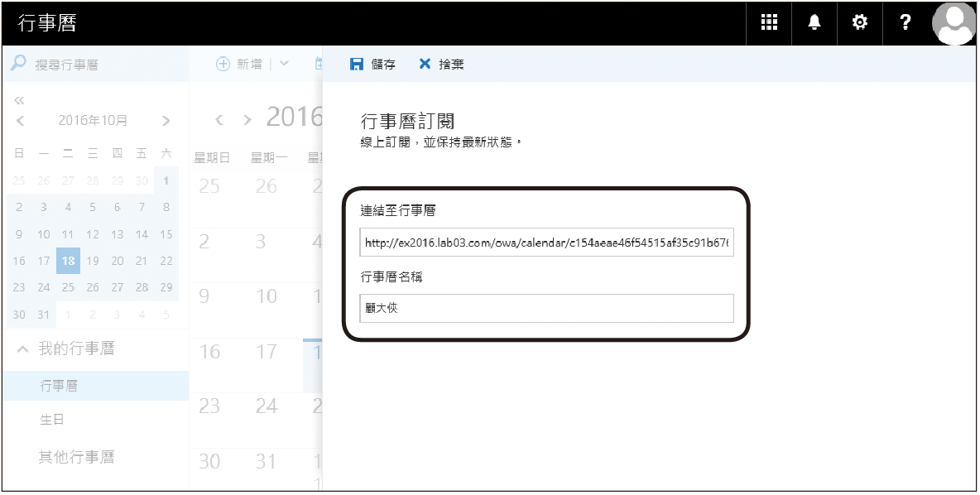This screenshot has width=980, height=495.
Task: Collapse the 我的行事曆 group
Action: (x=22, y=349)
